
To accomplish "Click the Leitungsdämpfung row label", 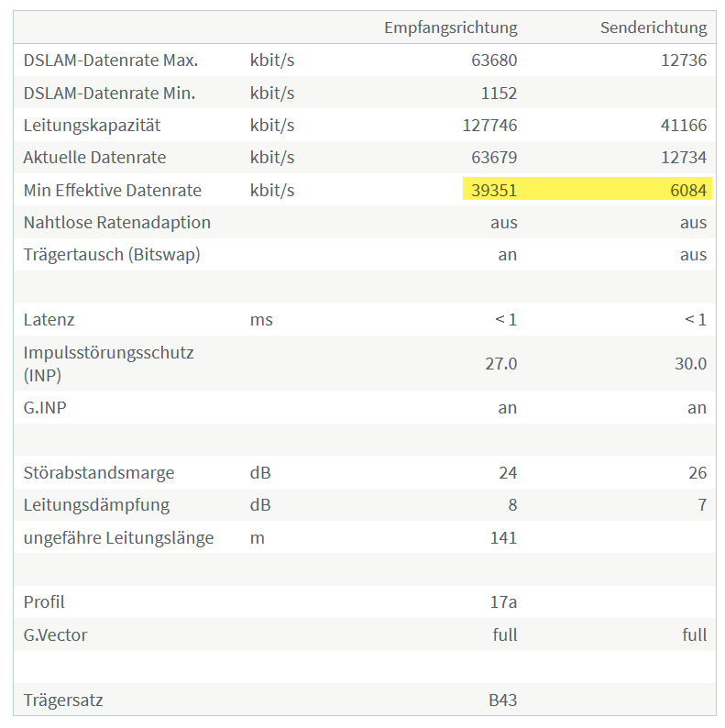I will [96, 505].
